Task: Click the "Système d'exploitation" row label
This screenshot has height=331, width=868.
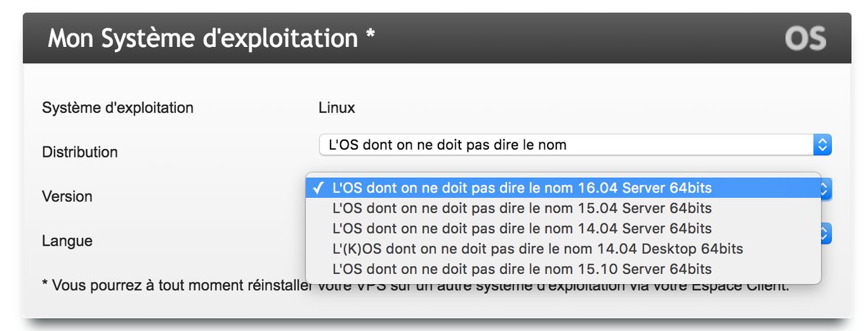Action: pyautogui.click(x=118, y=108)
